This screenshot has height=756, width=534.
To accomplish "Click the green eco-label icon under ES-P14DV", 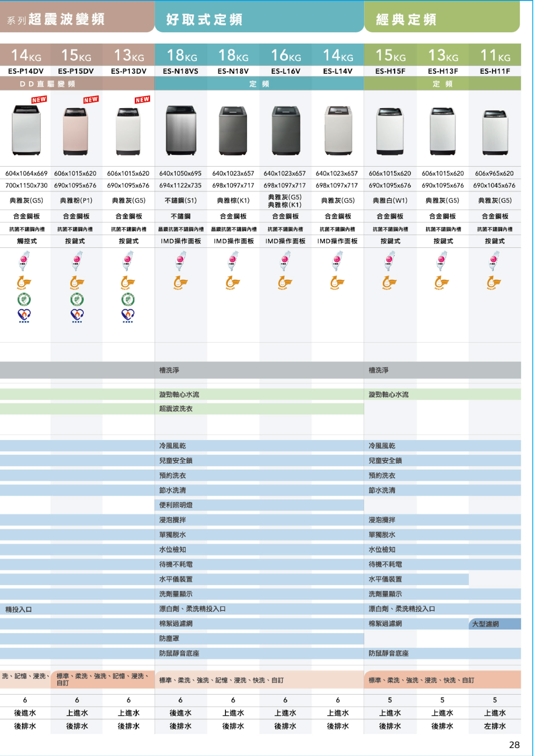I will pos(24,299).
